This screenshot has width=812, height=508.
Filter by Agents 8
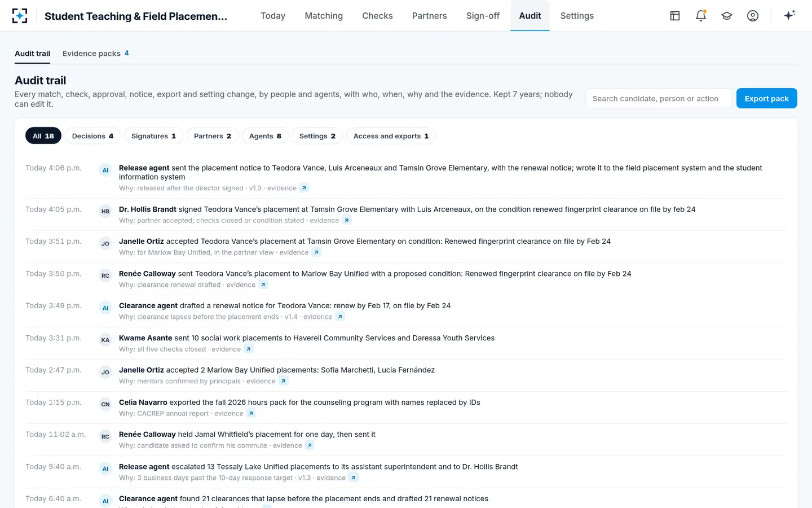tap(265, 136)
